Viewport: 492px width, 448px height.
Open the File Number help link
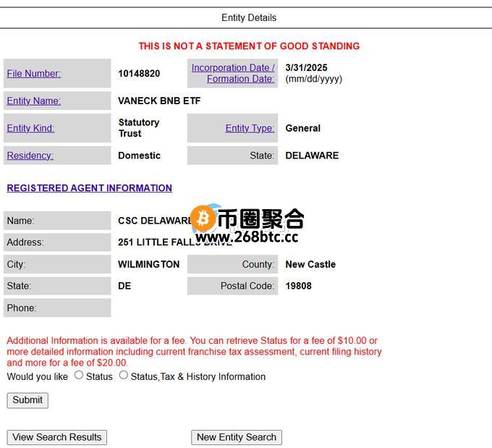[x=34, y=74]
